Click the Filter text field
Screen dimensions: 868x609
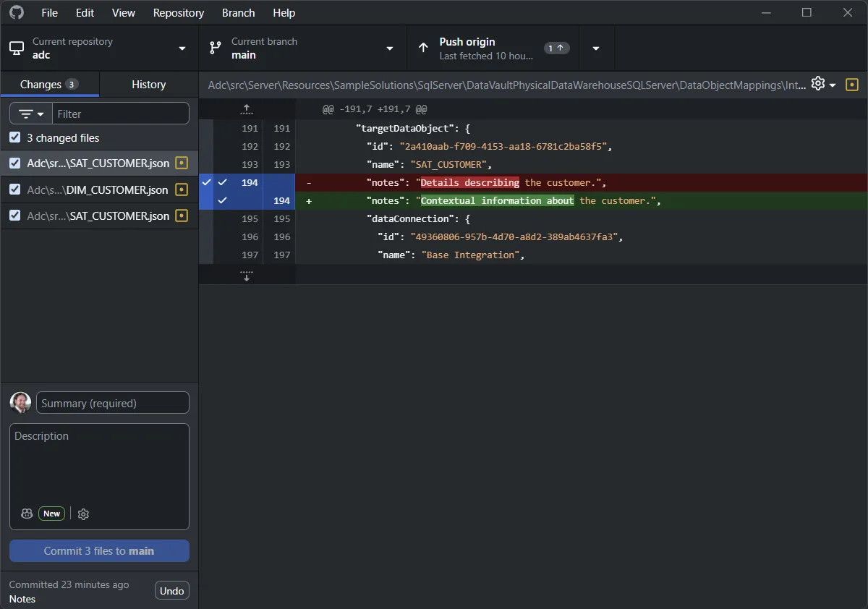(x=120, y=114)
